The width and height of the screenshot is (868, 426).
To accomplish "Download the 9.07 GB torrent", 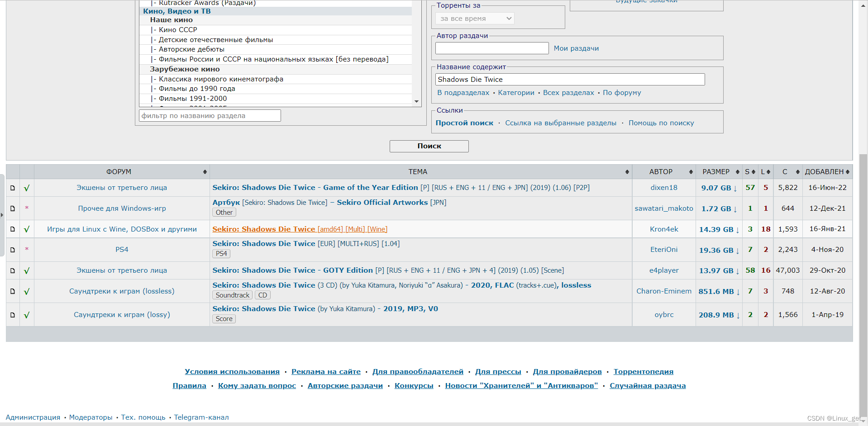I will [719, 188].
